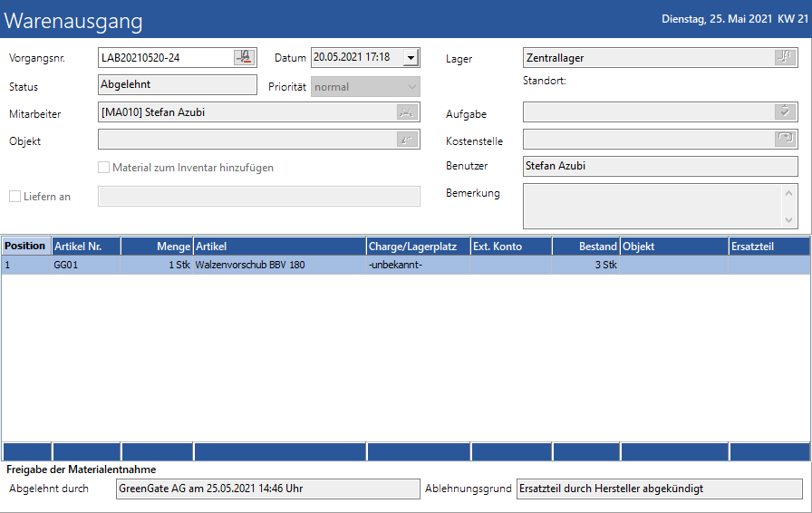The width and height of the screenshot is (812, 513).
Task: Click the '1 Stk' Menge cell
Action: [x=158, y=265]
